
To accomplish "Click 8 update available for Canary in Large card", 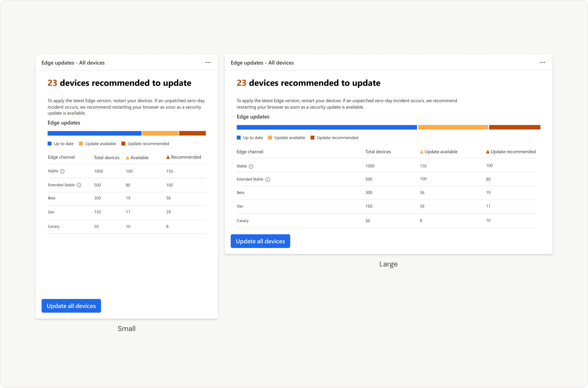I will (421, 221).
